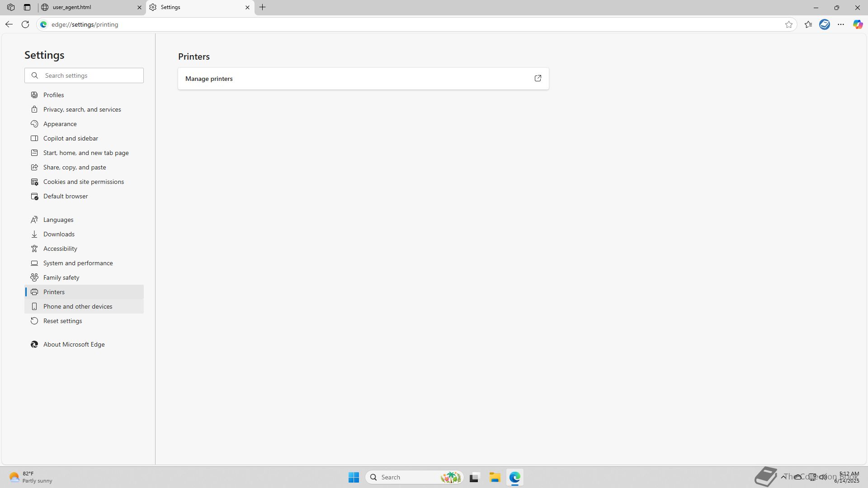Open System and performance settings
This screenshot has height=488, width=868.
(78, 263)
